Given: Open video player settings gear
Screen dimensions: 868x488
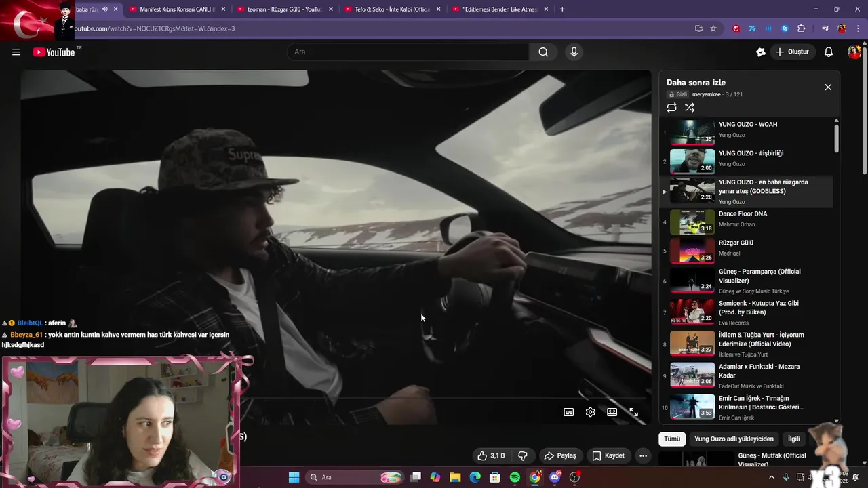Looking at the screenshot, I should coord(591,412).
